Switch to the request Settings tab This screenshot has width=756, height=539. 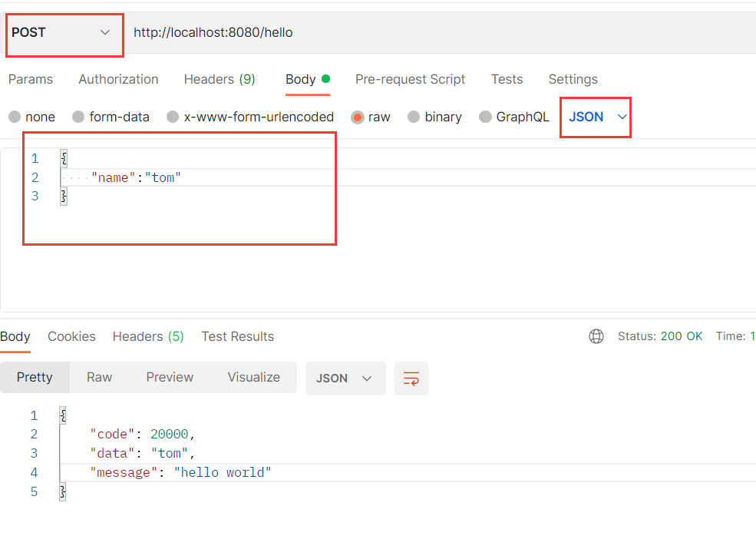[x=573, y=79]
